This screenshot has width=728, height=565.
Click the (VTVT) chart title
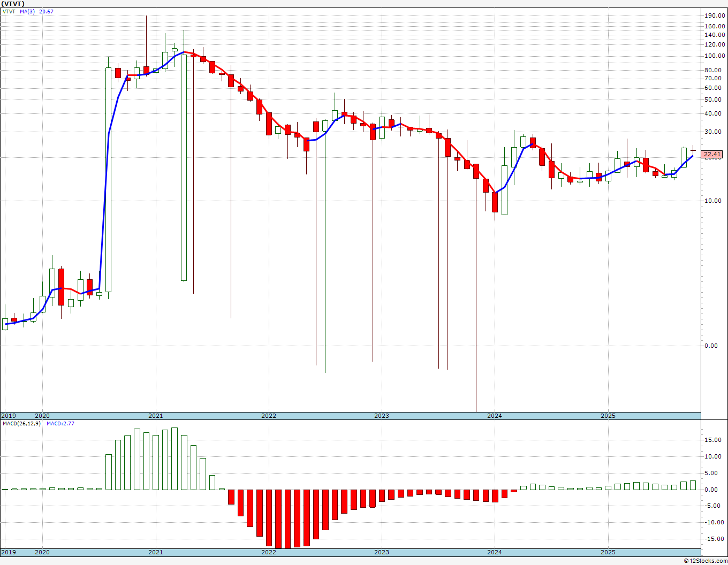13,4
